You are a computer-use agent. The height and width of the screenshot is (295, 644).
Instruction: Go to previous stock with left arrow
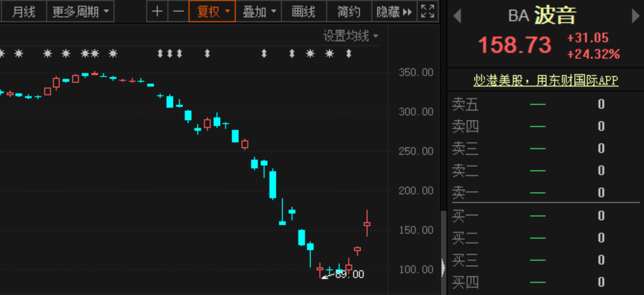coord(457,17)
